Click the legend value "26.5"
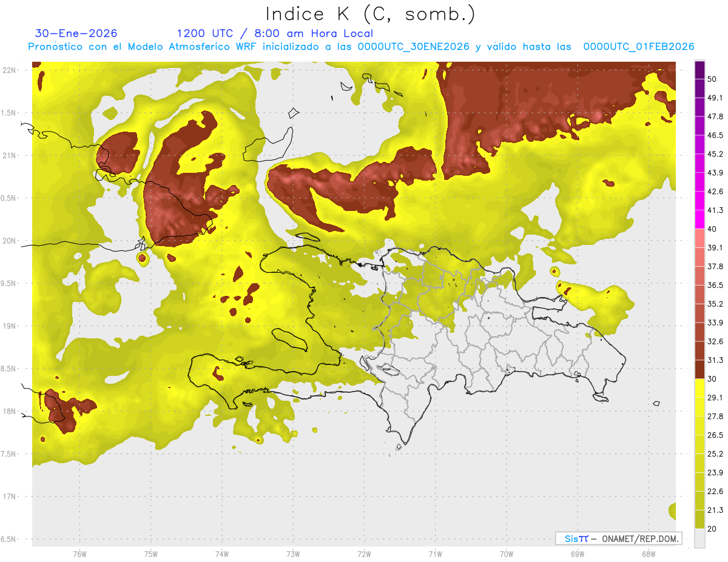 [x=715, y=435]
